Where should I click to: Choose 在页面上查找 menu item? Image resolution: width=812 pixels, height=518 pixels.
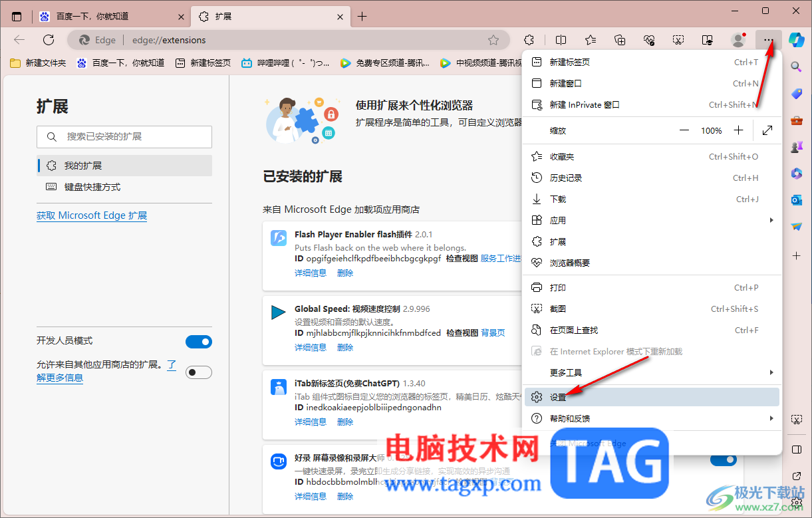pos(652,330)
